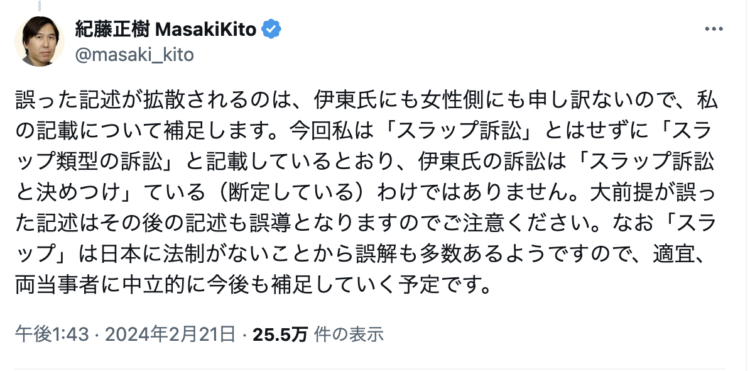Image resolution: width=750 pixels, height=371 pixels.
Task: Open the 25.5万 view count
Action: pos(280,335)
